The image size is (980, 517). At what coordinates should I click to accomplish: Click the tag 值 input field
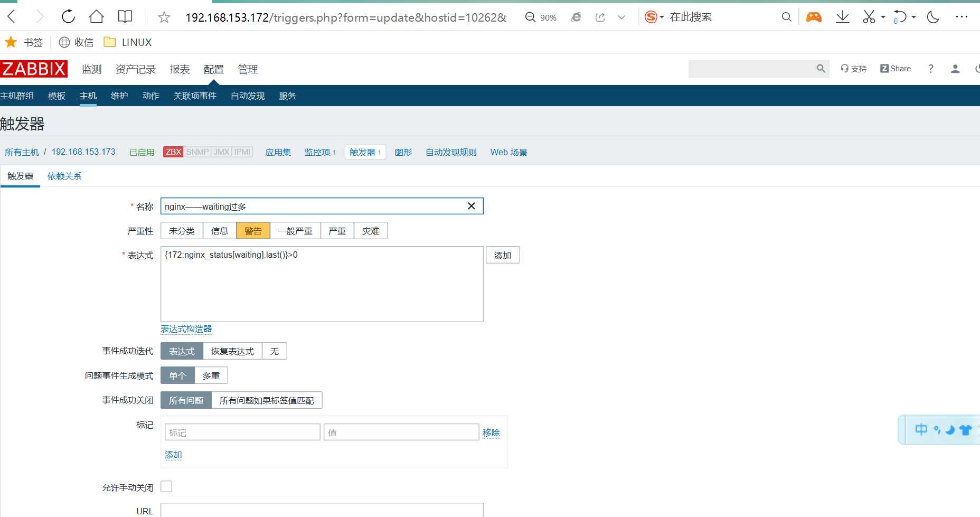[401, 432]
